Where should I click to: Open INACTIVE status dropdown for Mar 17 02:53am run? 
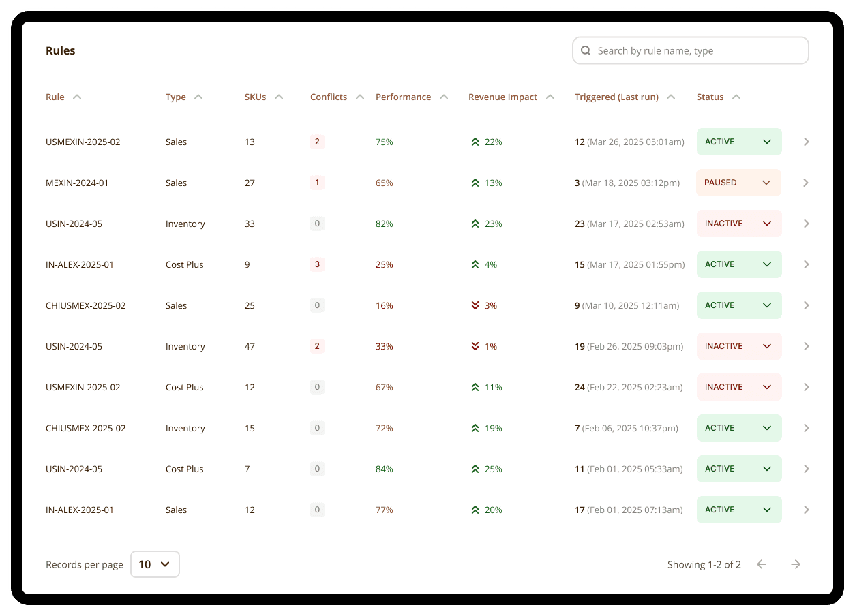(x=739, y=224)
